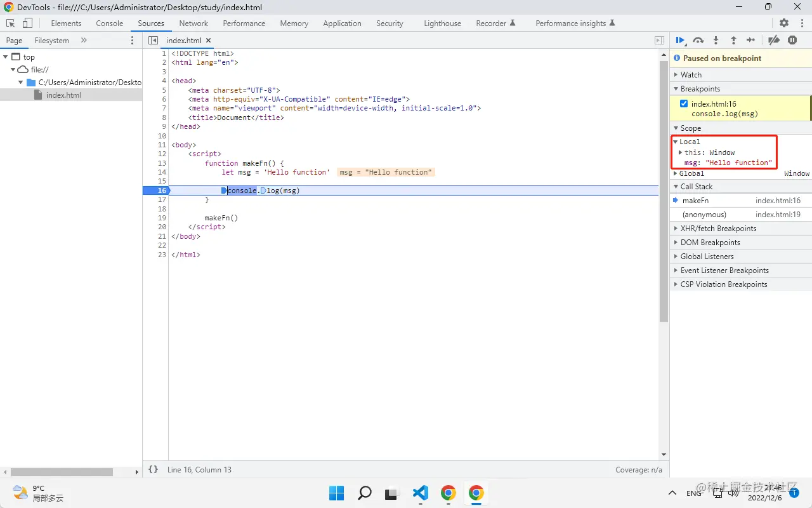
Task: Toggle pause on exceptions
Action: (x=792, y=40)
